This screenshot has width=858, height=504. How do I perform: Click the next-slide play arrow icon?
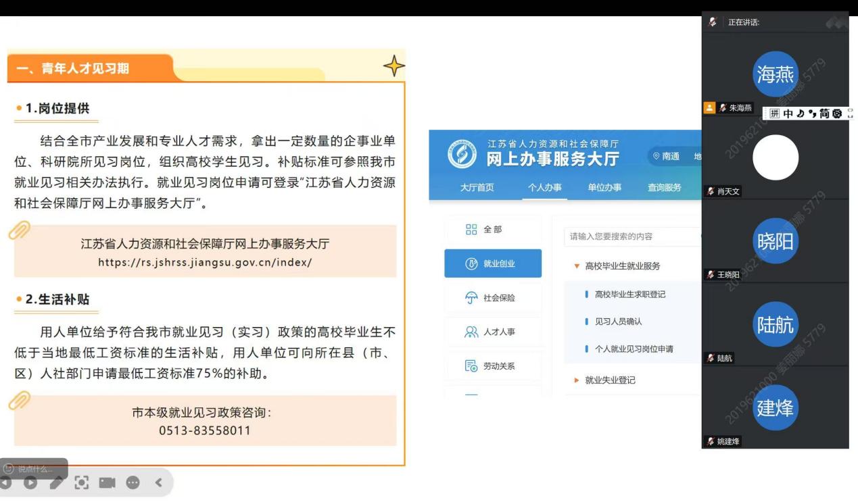(x=30, y=482)
